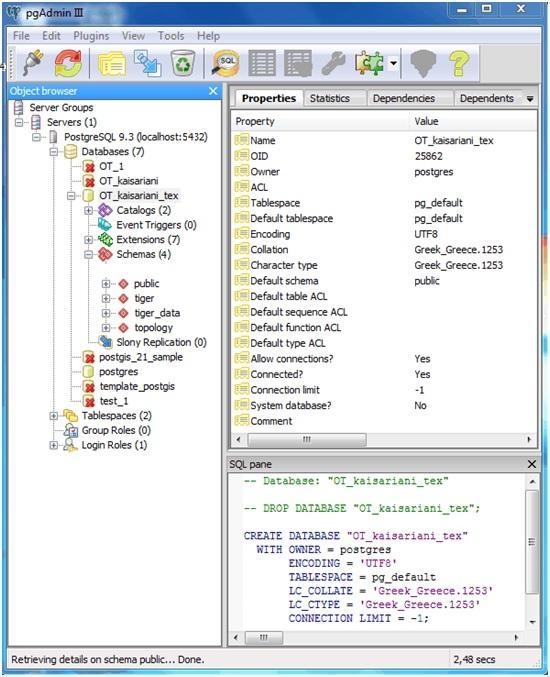Select the Server Groups root node
Screen dimensions: 550x677
pos(61,108)
